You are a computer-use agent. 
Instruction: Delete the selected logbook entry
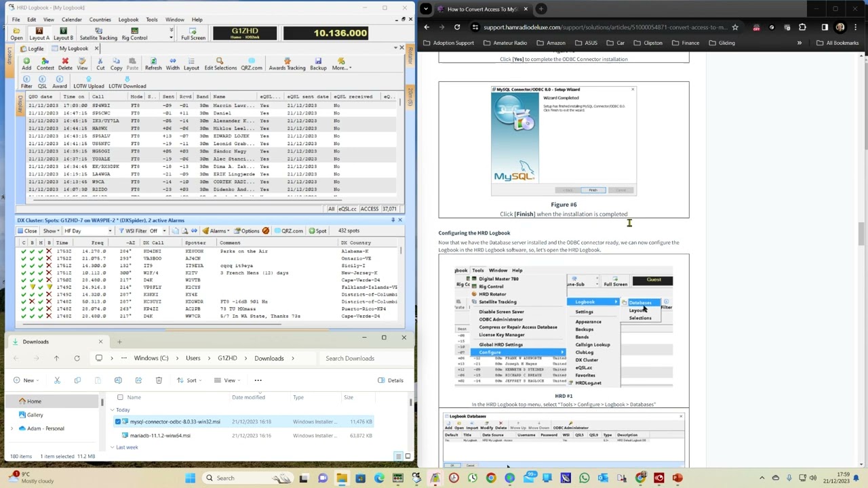[65, 64]
